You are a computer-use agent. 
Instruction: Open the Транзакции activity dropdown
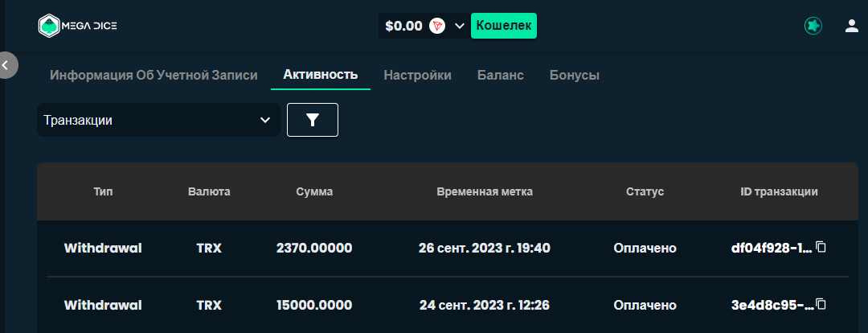tap(158, 120)
